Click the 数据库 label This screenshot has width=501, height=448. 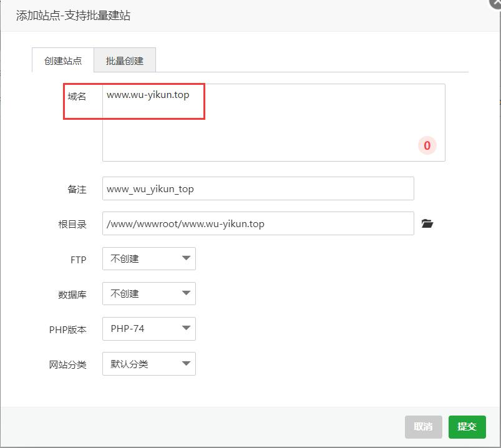72,295
